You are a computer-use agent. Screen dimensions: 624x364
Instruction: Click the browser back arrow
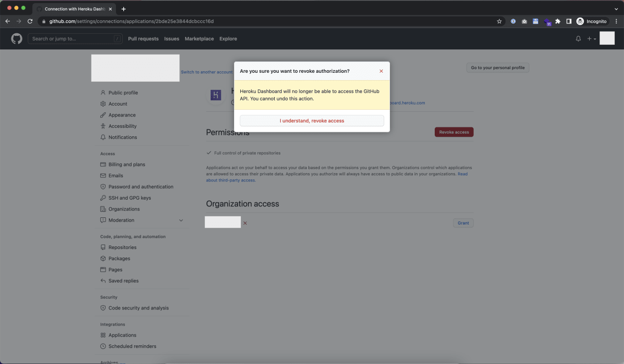click(x=7, y=21)
